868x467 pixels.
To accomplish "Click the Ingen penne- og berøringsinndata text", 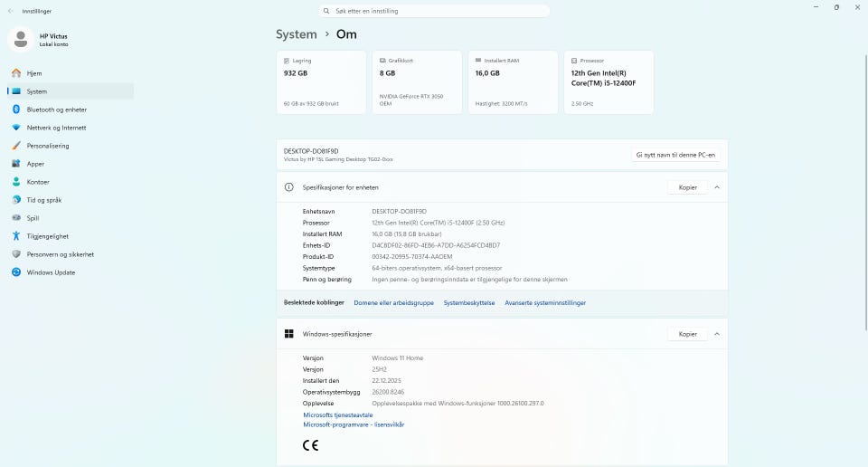I will click(469, 279).
